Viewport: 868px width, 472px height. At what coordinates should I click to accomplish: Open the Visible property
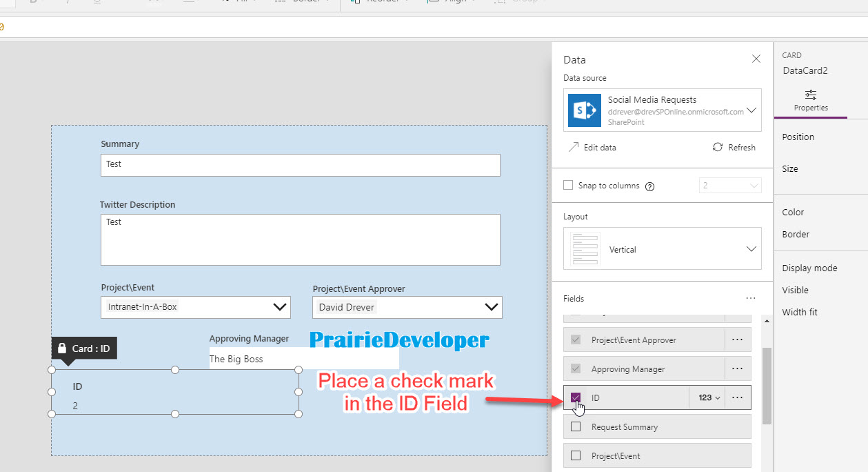[x=796, y=291]
